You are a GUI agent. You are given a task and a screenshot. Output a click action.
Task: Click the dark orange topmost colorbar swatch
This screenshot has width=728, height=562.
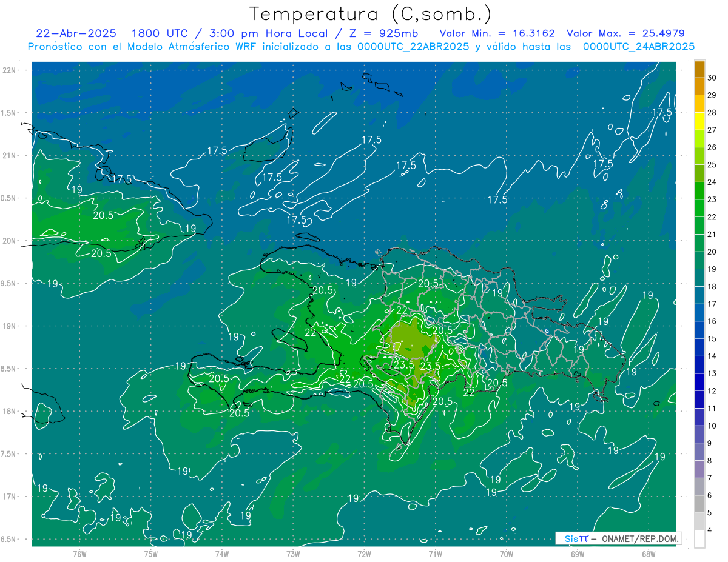tap(699, 69)
